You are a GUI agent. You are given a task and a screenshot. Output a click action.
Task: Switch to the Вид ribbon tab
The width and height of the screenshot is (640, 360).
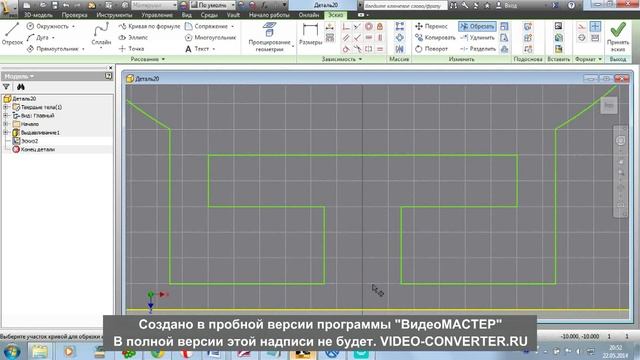pos(187,15)
